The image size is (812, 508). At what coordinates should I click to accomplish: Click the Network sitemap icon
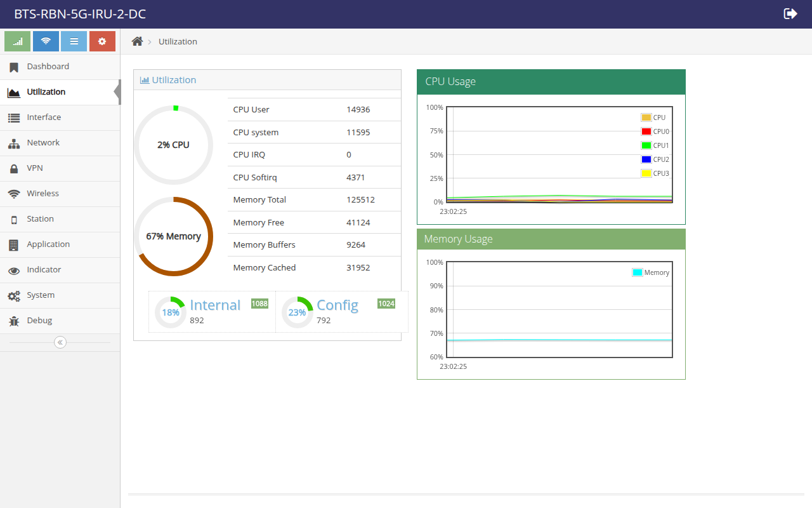click(x=14, y=144)
